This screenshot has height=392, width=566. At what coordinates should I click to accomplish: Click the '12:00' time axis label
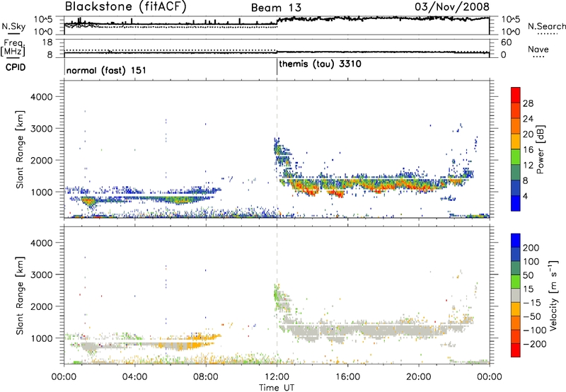[277, 377]
